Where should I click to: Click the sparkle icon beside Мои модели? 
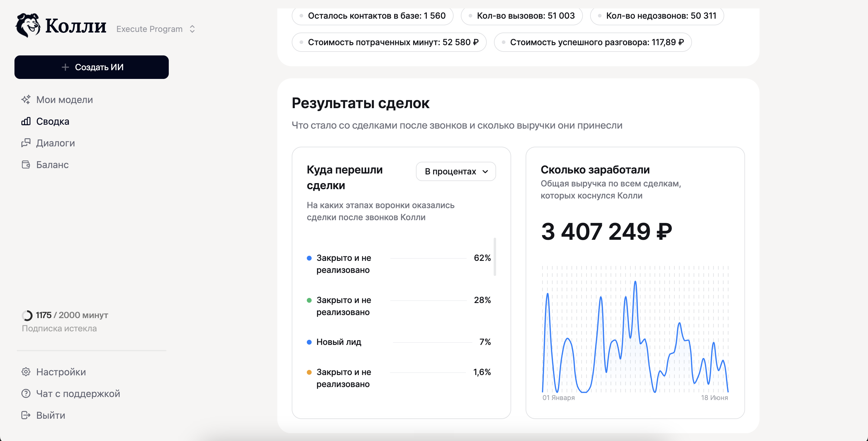(x=26, y=100)
